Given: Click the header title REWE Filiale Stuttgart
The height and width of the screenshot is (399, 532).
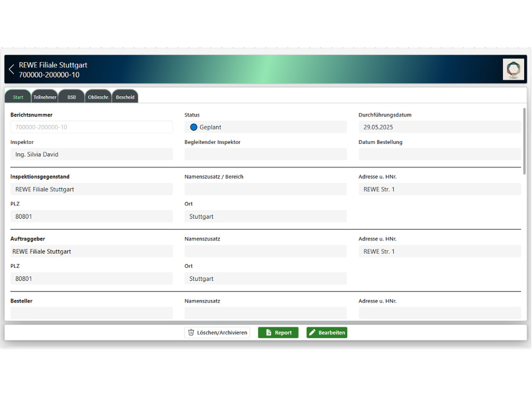Looking at the screenshot, I should pos(53,65).
